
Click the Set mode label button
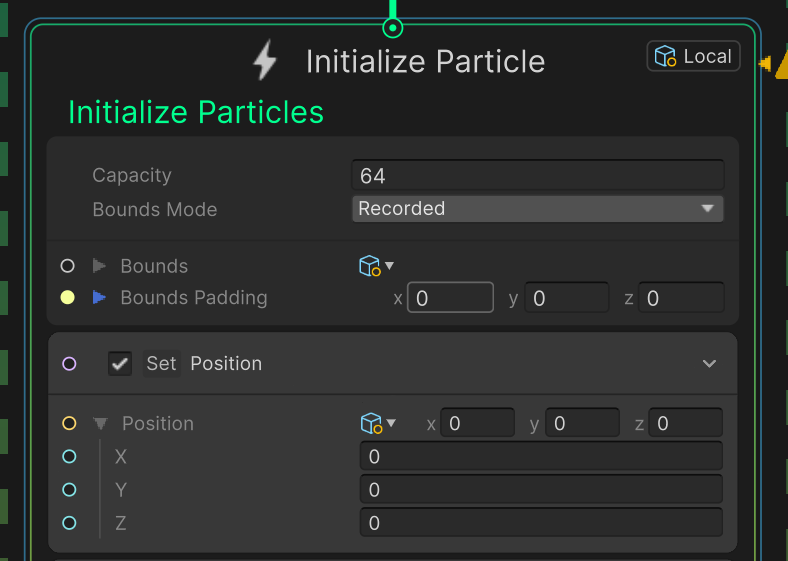(161, 363)
